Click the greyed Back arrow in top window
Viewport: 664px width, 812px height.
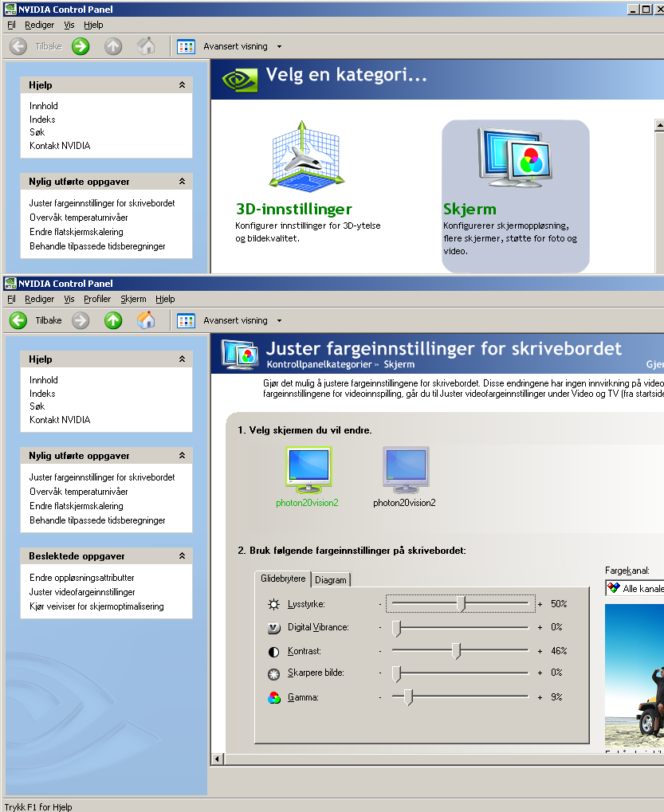click(18, 46)
